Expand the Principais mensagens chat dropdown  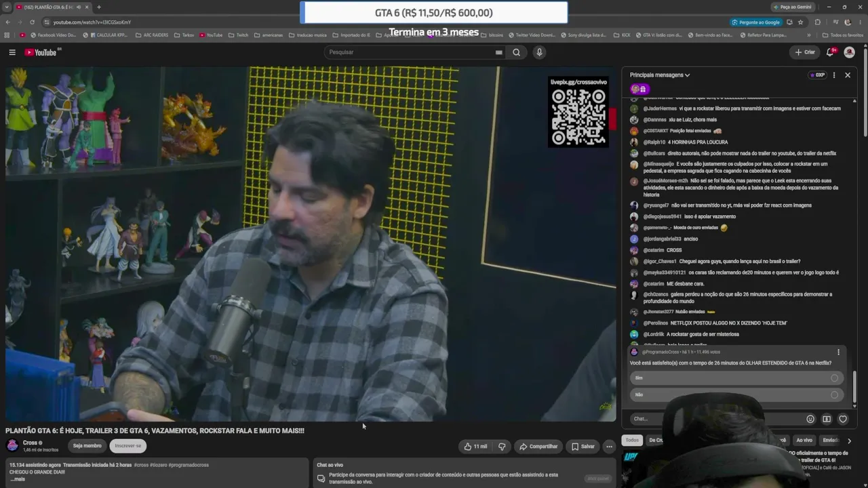660,75
